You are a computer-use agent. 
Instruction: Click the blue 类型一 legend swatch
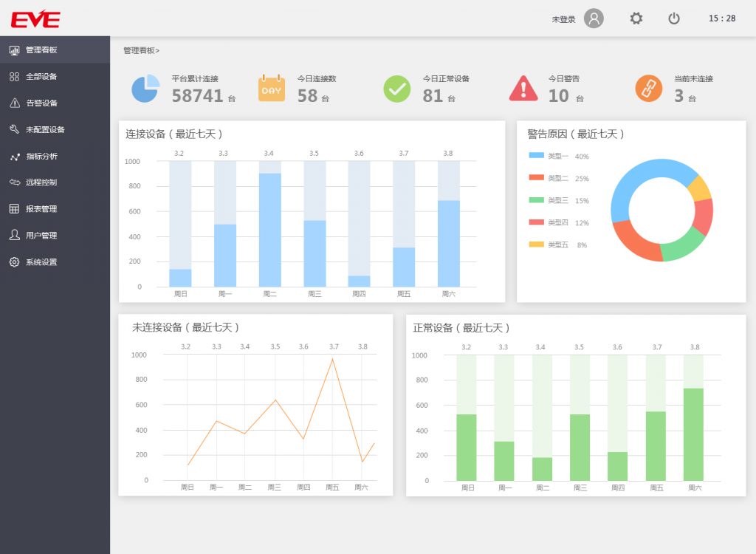point(536,156)
